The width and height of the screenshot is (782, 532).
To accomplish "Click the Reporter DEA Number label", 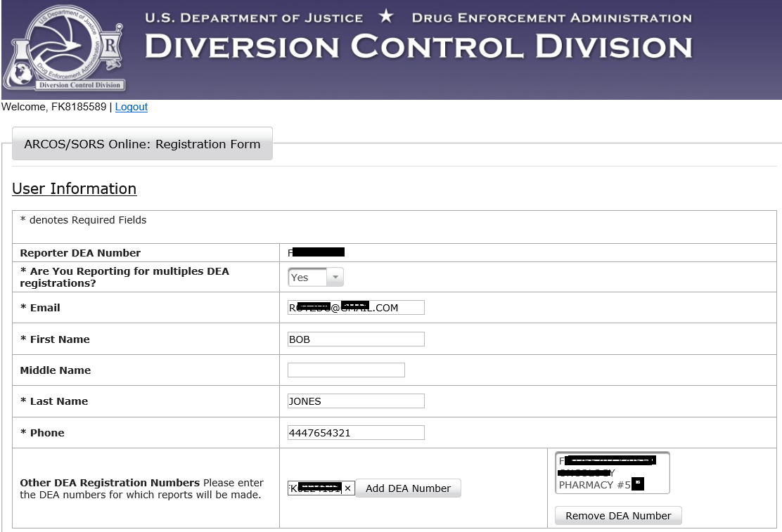I will (x=80, y=253).
